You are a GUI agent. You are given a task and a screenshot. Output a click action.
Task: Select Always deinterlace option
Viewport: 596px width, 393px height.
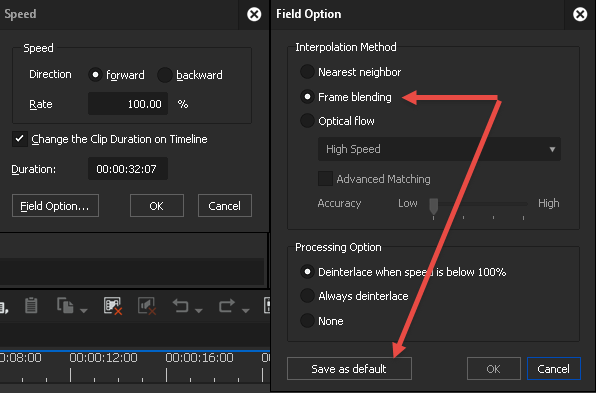pos(307,296)
